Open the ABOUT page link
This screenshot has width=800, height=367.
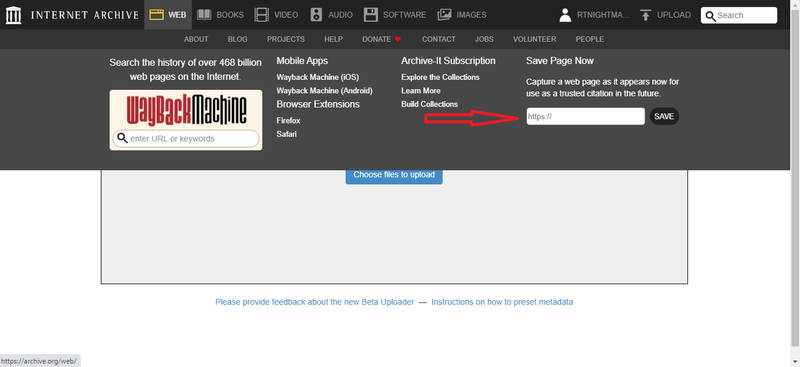(196, 39)
